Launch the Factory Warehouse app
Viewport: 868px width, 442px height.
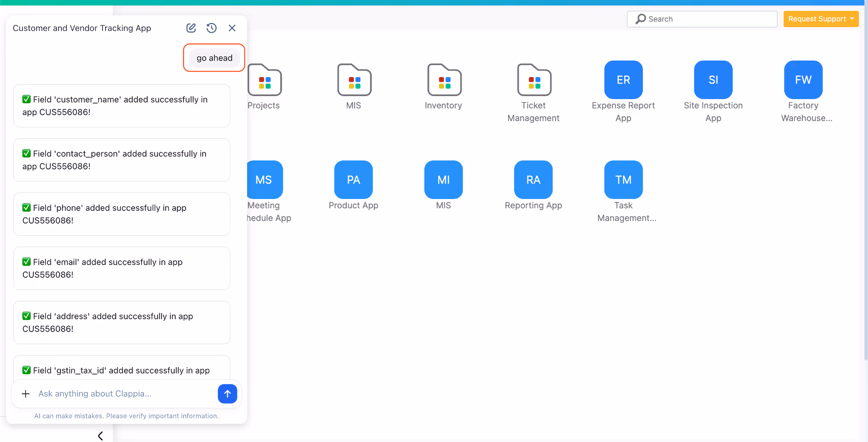(802, 80)
